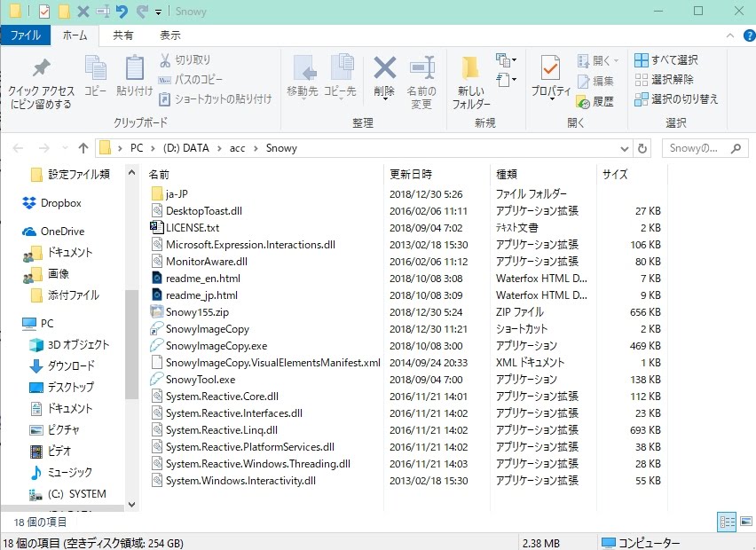Image resolution: width=756 pixels, height=550 pixels.
Task: Click the Up folder arrow button
Action: tap(83, 148)
